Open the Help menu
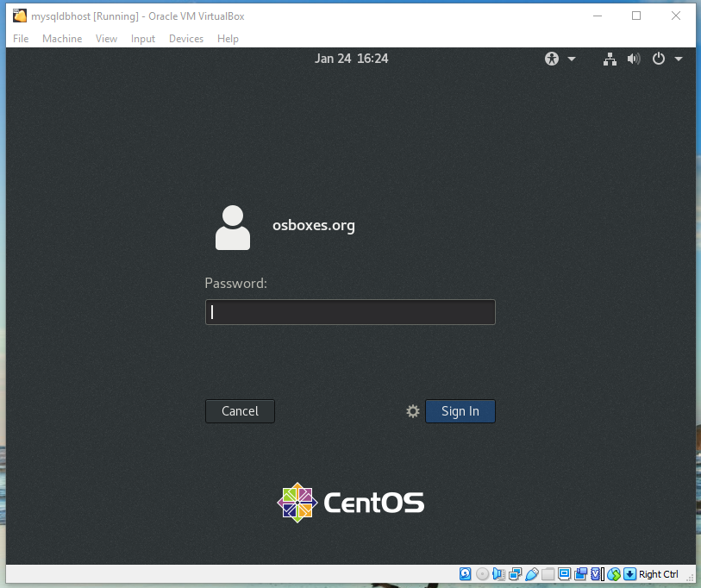 point(228,39)
